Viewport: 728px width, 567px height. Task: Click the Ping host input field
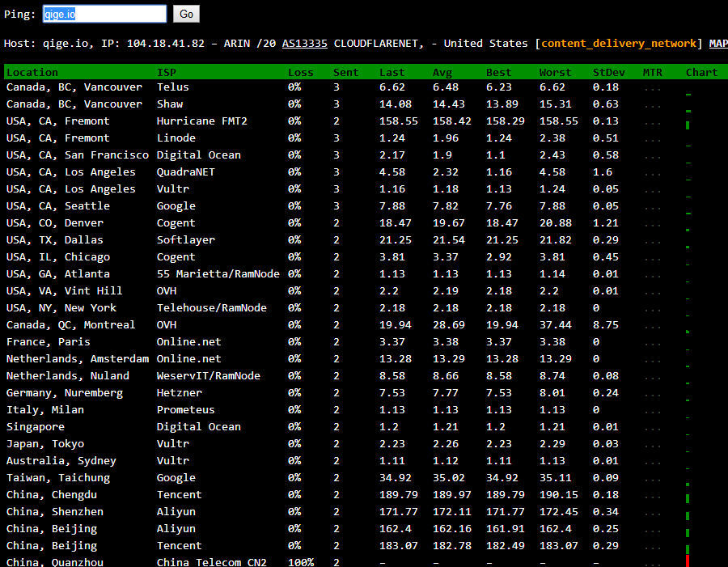pyautogui.click(x=104, y=14)
